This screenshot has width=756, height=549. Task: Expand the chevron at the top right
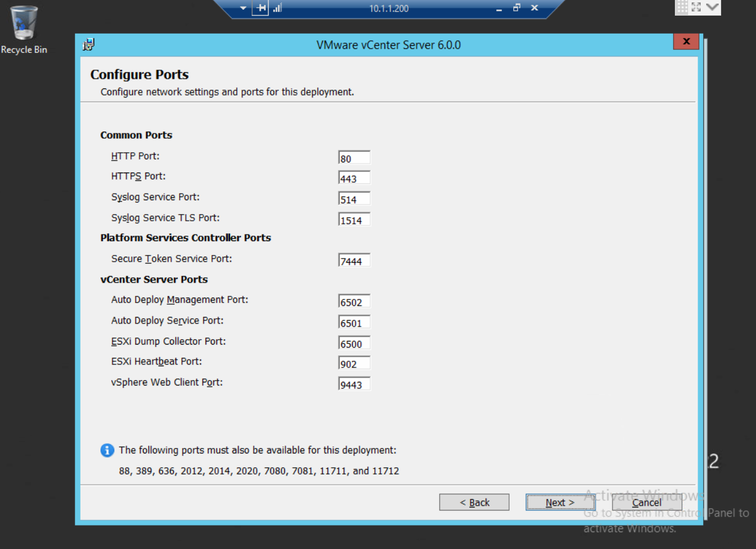tap(712, 7)
